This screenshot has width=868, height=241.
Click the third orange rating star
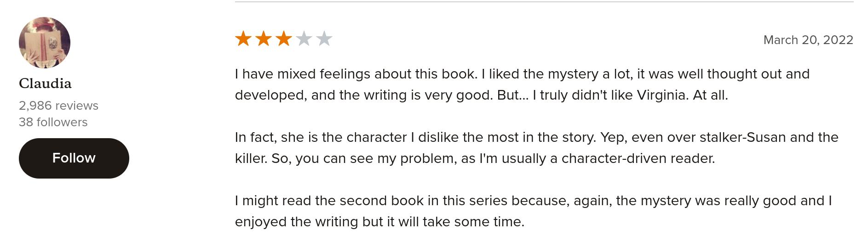tap(283, 39)
